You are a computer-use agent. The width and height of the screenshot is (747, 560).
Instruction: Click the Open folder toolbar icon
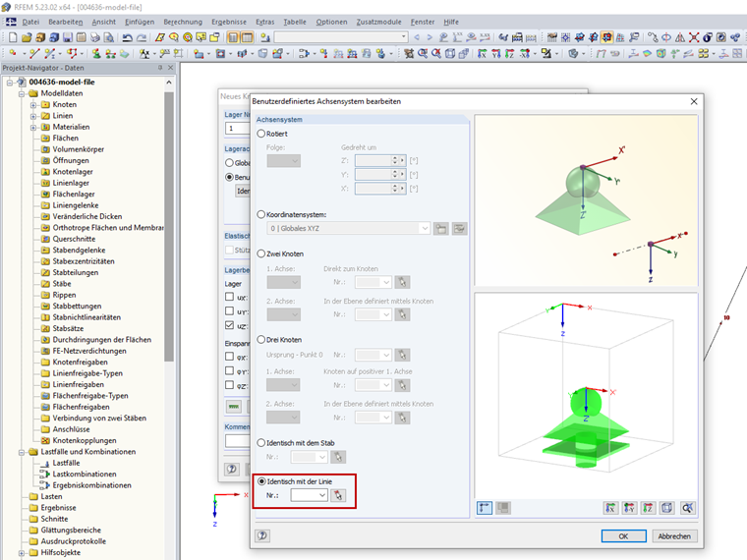(x=27, y=37)
